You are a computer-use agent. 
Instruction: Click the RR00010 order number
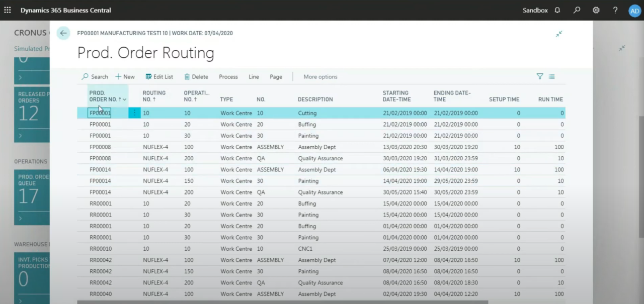click(101, 249)
